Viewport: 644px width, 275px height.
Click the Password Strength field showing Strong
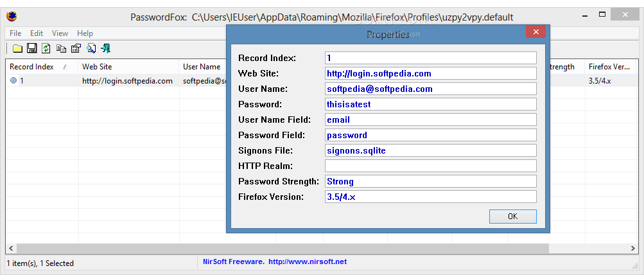click(x=430, y=181)
